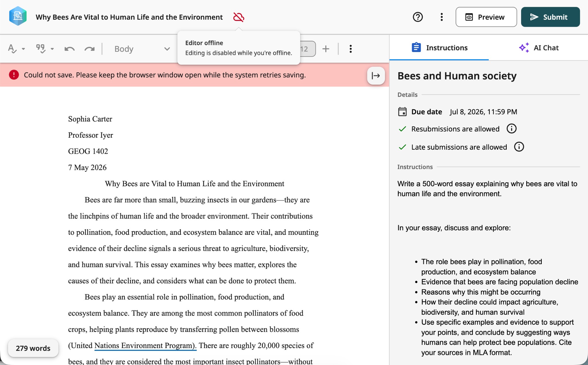The image size is (588, 365).
Task: Expand the spell check dropdown arrow
Action: [24, 49]
